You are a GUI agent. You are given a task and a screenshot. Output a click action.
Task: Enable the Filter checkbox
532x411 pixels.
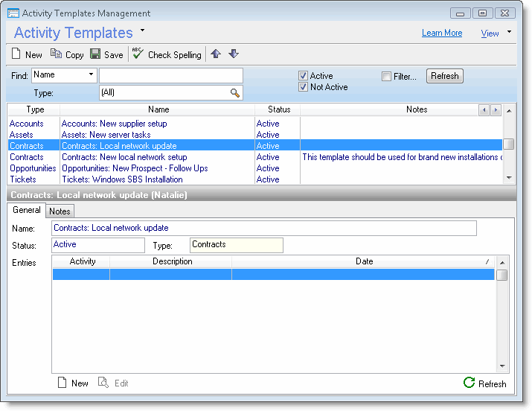click(x=386, y=76)
